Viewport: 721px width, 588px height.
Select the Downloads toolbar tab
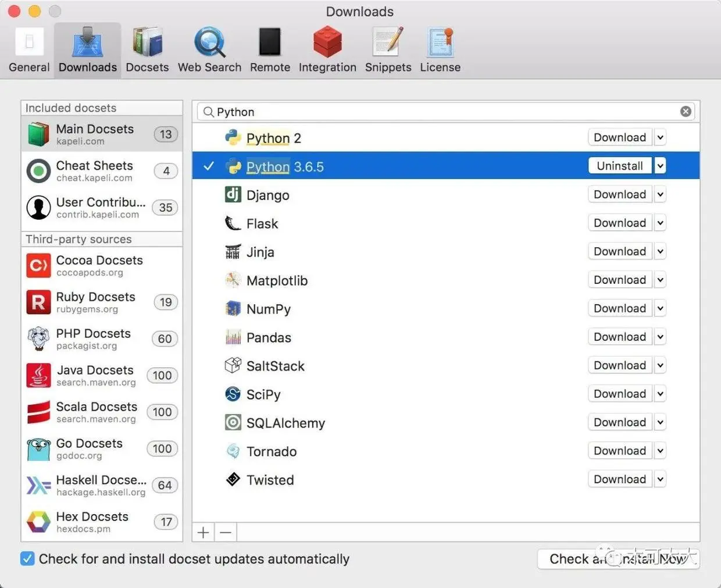(88, 51)
